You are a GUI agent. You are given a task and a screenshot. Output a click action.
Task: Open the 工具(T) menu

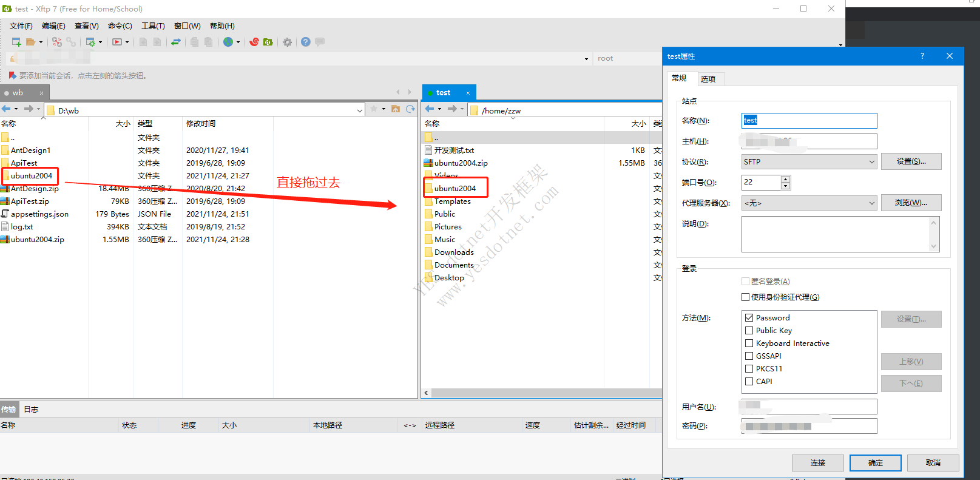pos(153,26)
